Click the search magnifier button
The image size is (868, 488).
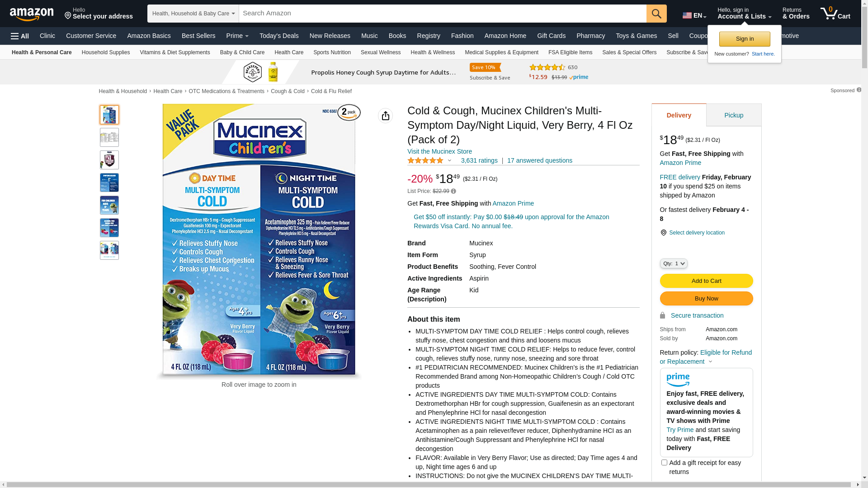coord(656,14)
